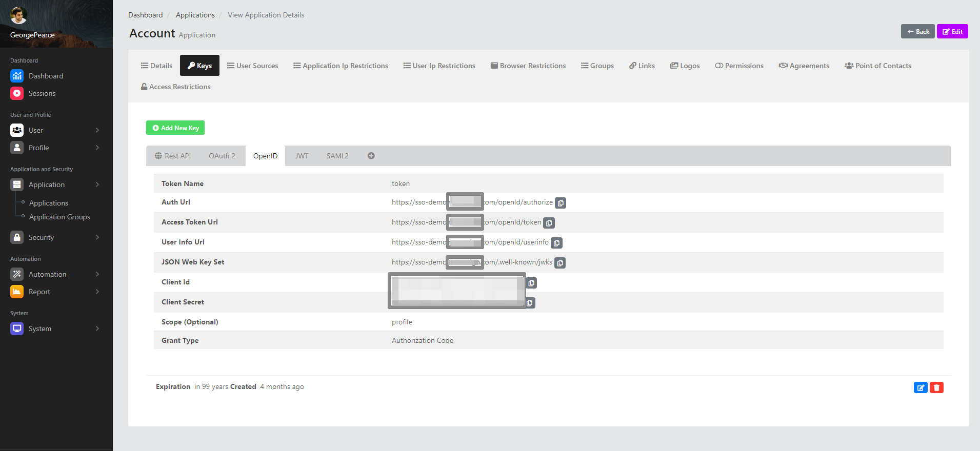This screenshot has height=451, width=980.
Task: Copy the JSON Web Key Set url
Action: (x=560, y=263)
